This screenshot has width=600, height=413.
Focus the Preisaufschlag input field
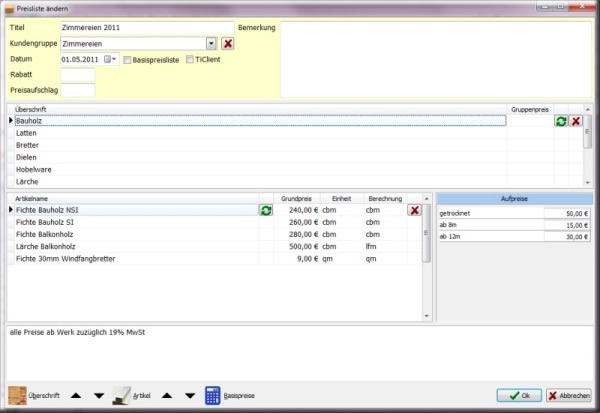pyautogui.click(x=77, y=90)
